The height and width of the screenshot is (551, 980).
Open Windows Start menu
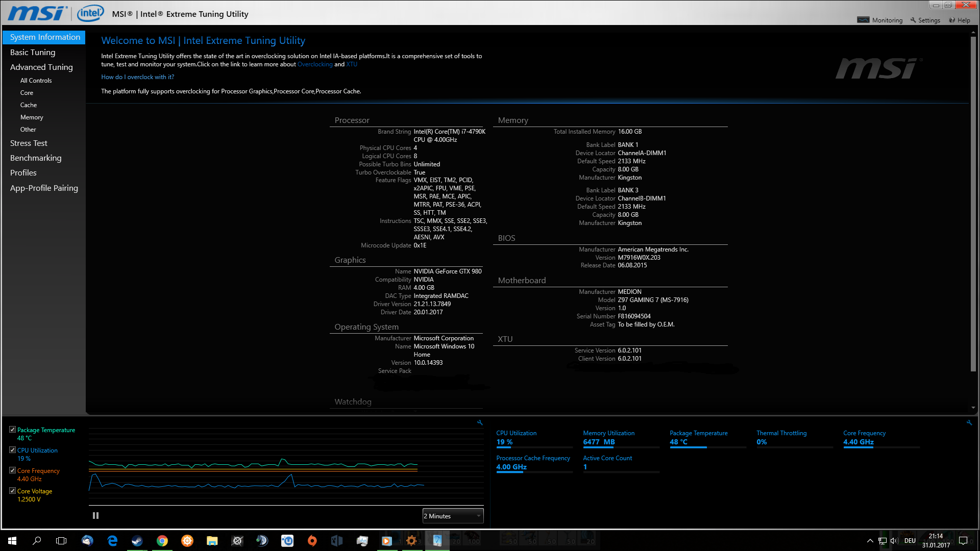12,541
